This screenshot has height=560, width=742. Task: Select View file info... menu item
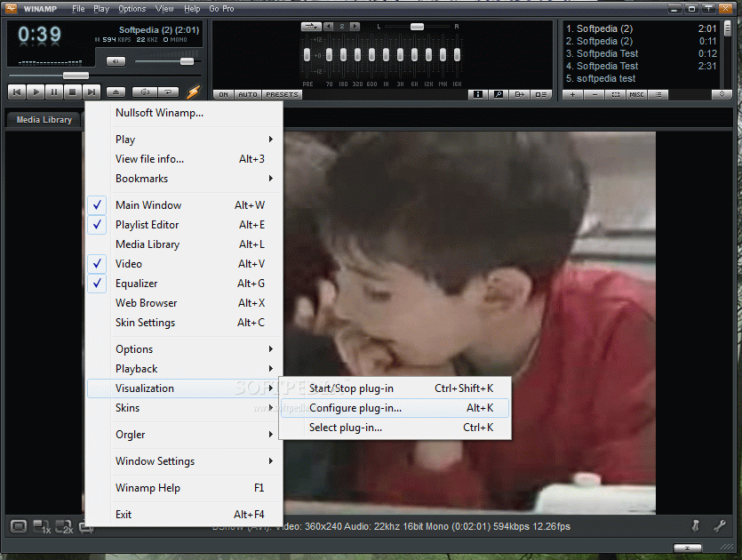pyautogui.click(x=185, y=159)
